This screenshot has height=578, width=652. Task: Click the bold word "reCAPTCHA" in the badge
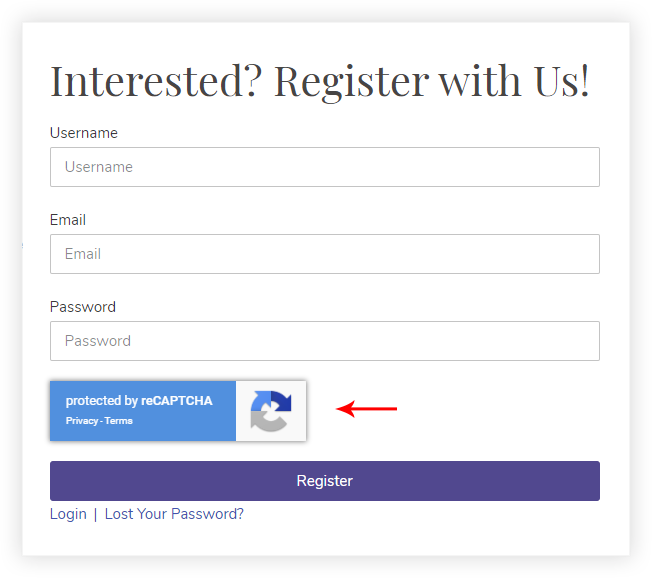click(177, 401)
